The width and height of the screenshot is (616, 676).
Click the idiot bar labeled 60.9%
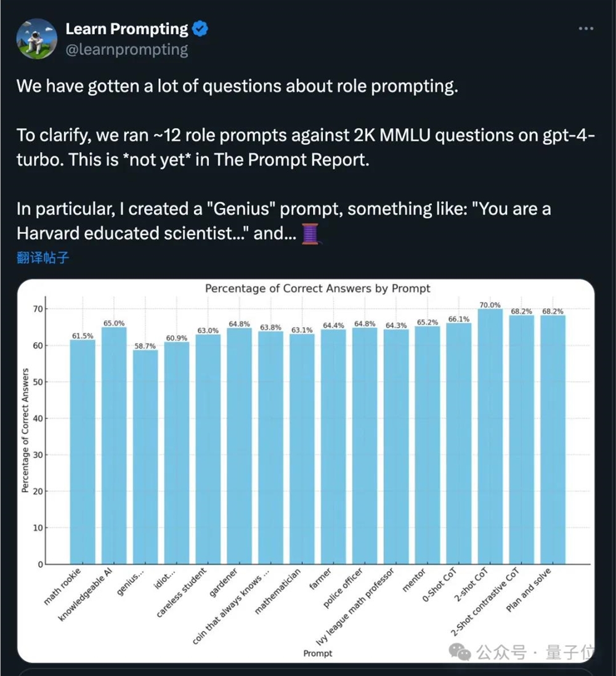[176, 453]
